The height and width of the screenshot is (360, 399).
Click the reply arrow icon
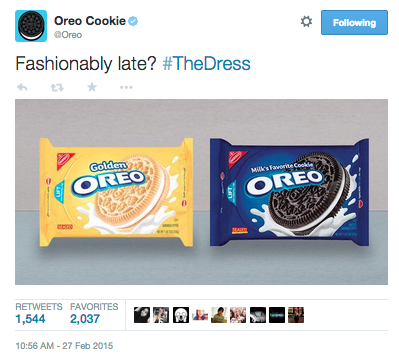22,87
